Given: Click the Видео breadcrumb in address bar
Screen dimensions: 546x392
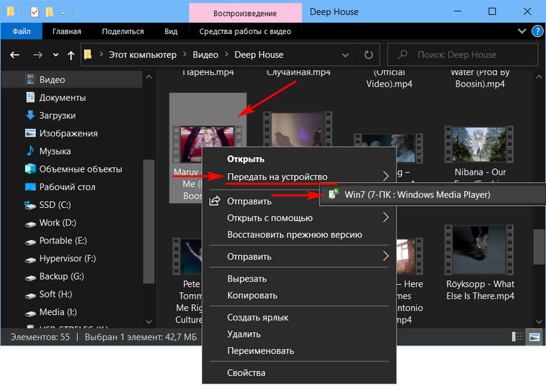Looking at the screenshot, I should (x=205, y=55).
